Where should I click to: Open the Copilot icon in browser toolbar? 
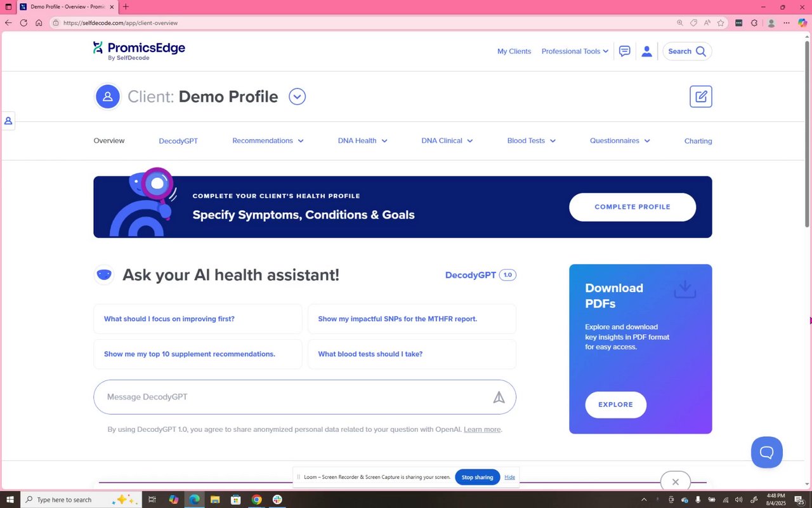pos(802,23)
